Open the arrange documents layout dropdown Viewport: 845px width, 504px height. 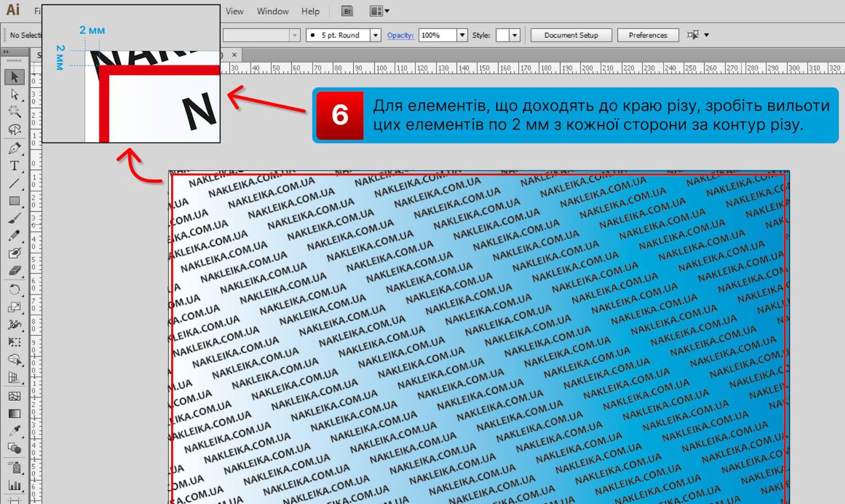pos(379,11)
